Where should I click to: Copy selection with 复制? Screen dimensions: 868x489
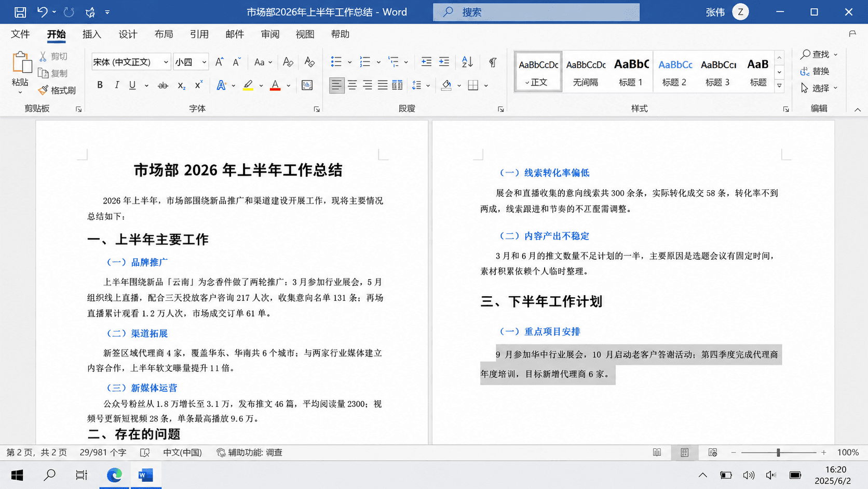coord(53,73)
